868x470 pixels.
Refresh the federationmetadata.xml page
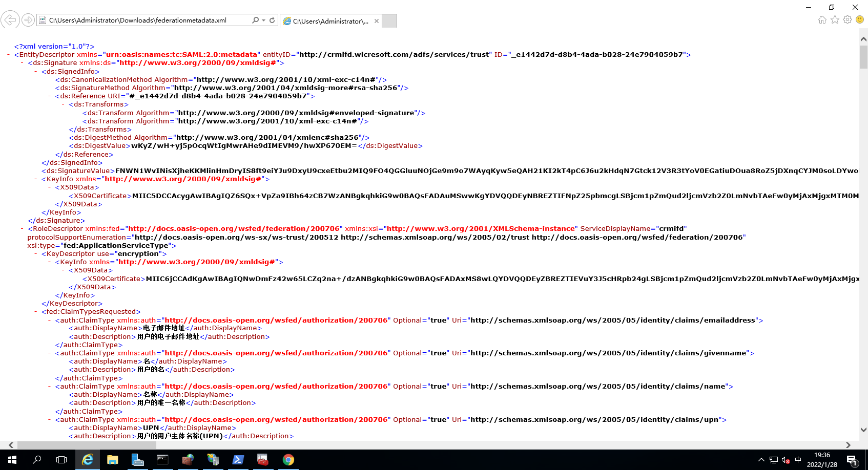[272, 20]
